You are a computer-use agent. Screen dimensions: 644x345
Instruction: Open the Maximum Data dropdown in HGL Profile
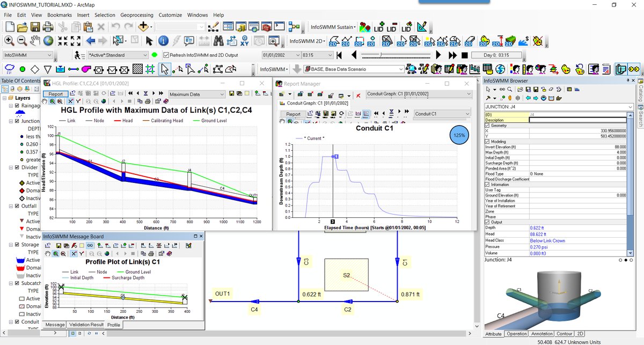(x=197, y=94)
